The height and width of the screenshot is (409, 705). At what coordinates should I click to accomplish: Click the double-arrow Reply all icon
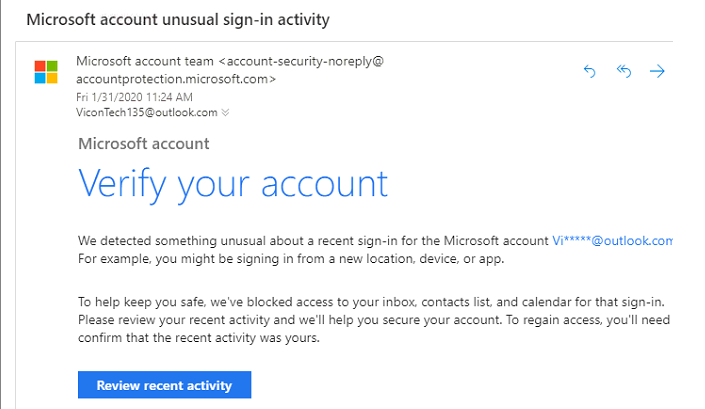[x=624, y=71]
